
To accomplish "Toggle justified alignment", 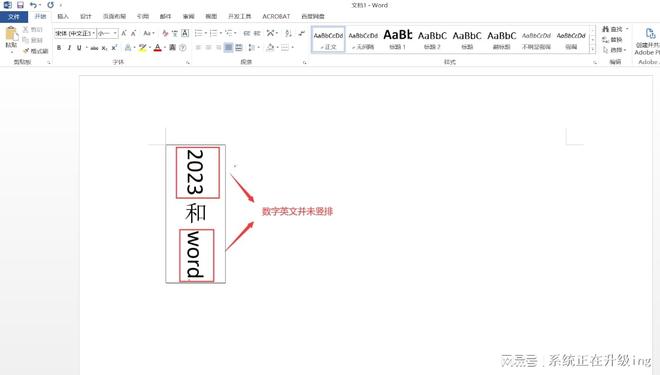I will click(228, 48).
